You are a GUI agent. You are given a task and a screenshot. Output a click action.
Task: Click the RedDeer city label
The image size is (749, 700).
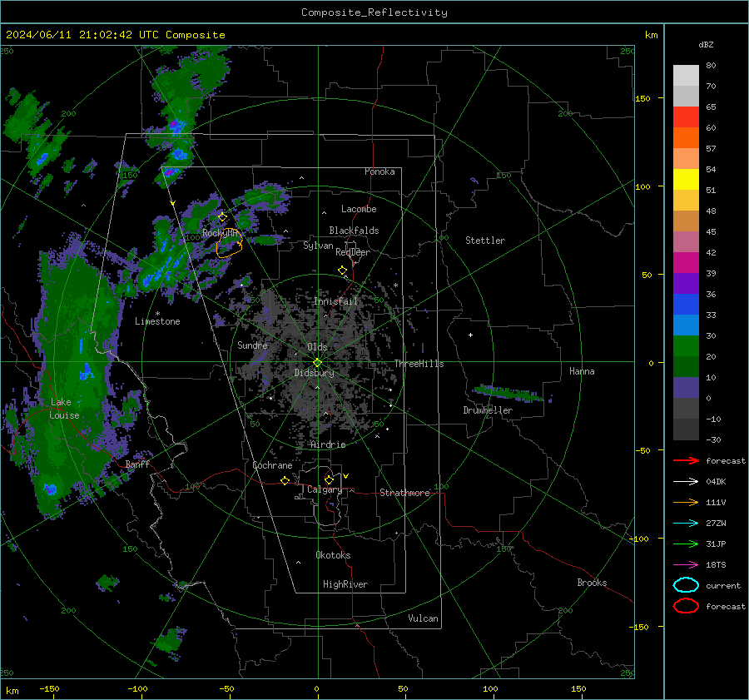click(353, 252)
